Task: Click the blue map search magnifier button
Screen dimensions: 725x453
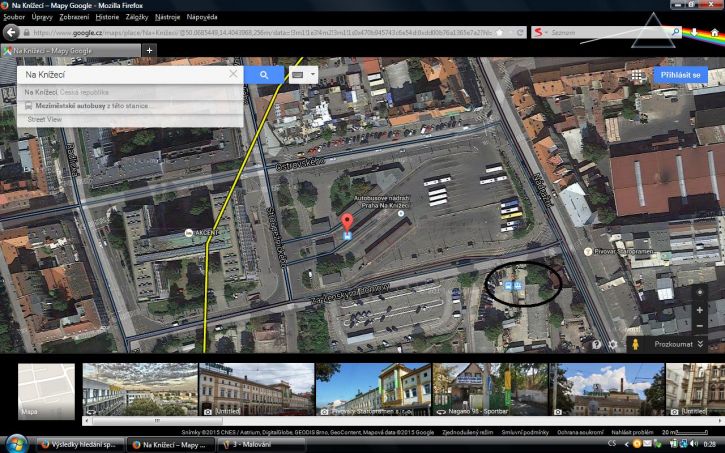Action: point(264,75)
